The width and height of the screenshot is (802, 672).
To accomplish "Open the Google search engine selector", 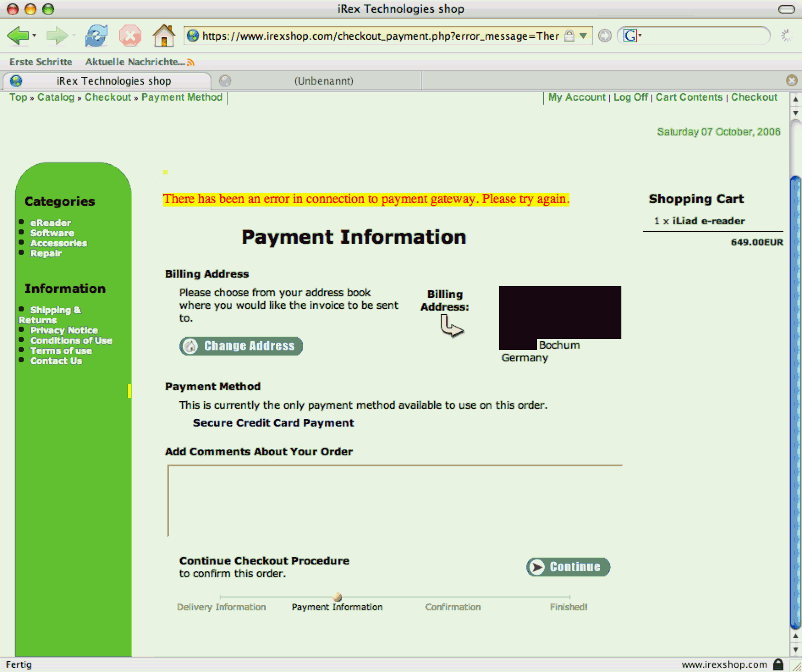I will [x=632, y=36].
